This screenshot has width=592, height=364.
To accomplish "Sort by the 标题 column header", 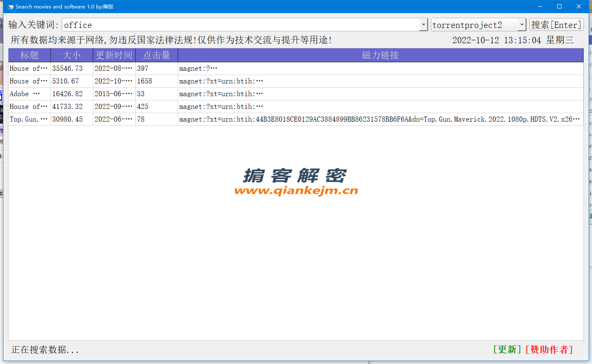I will (30, 56).
